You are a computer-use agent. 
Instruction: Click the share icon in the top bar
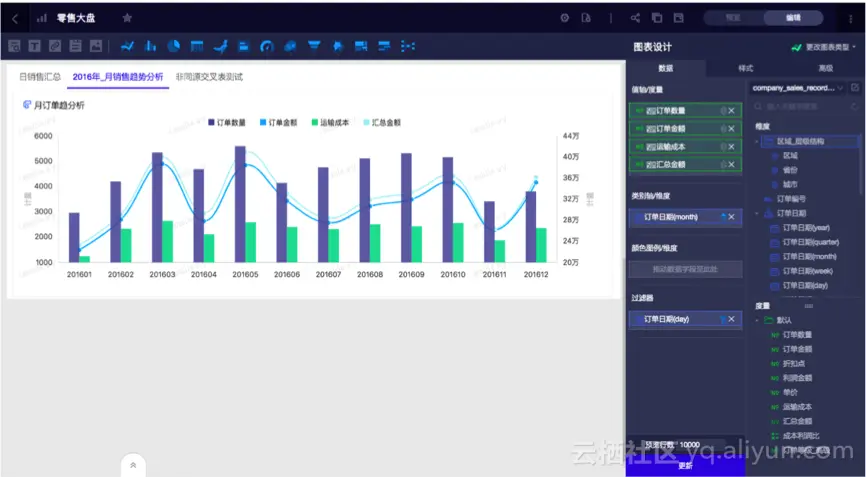[635, 18]
